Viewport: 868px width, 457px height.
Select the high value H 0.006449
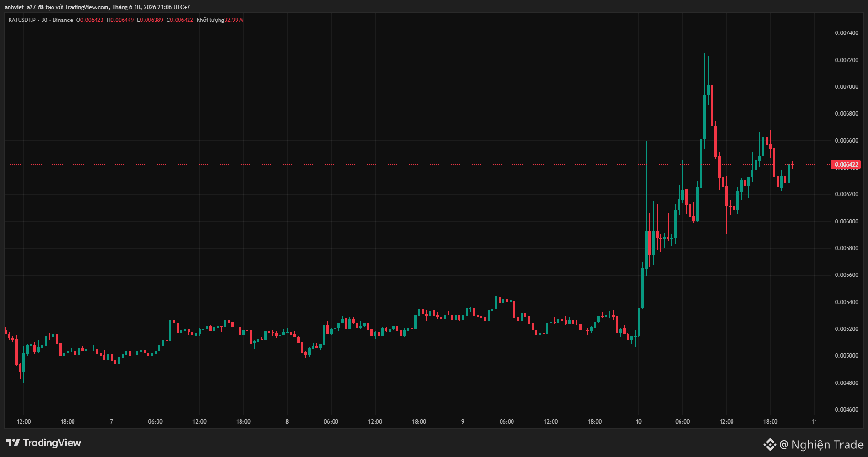[x=120, y=20]
